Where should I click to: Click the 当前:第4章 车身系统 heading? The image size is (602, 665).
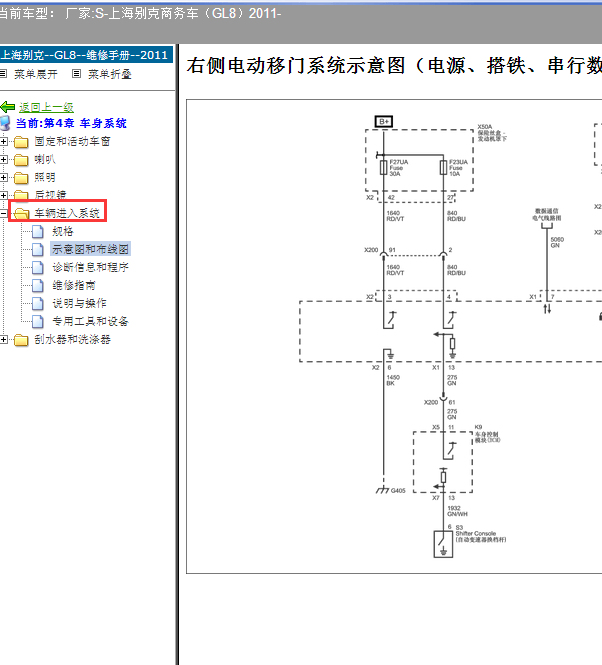[x=71, y=123]
